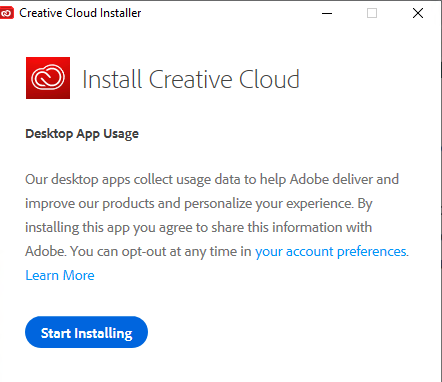Open the Learn More link
Screen dimensions: 442x382
tap(60, 276)
